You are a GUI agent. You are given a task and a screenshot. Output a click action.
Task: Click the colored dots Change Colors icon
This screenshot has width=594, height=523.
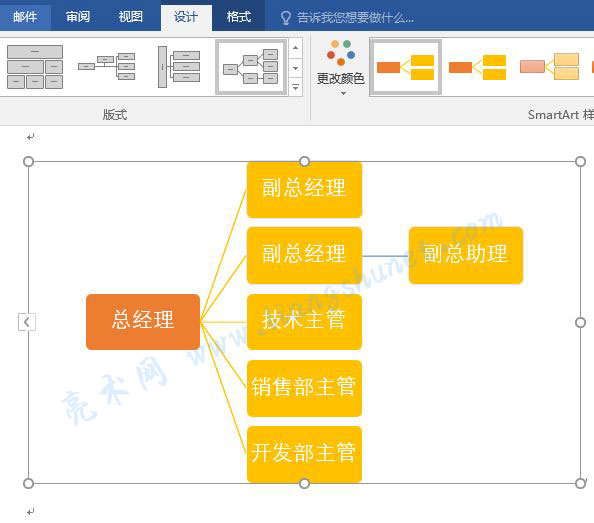tap(341, 52)
